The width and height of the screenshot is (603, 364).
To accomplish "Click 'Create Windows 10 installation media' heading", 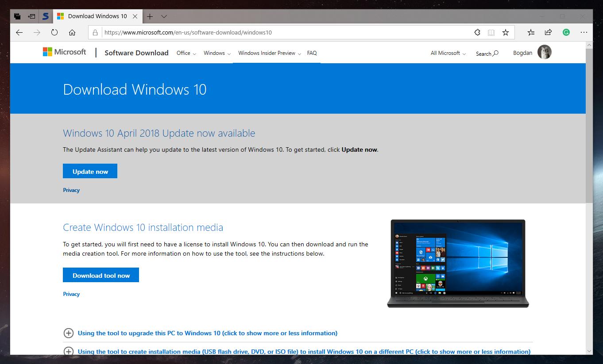I will [x=143, y=227].
